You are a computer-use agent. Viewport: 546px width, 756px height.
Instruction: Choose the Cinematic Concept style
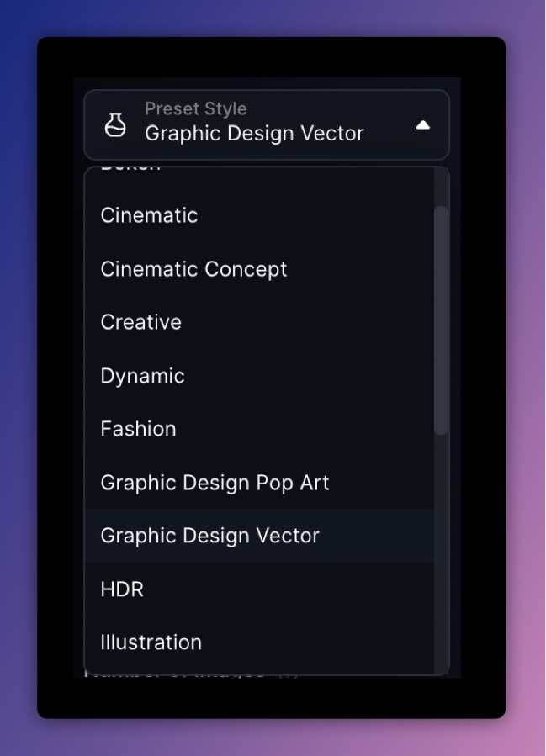point(193,269)
